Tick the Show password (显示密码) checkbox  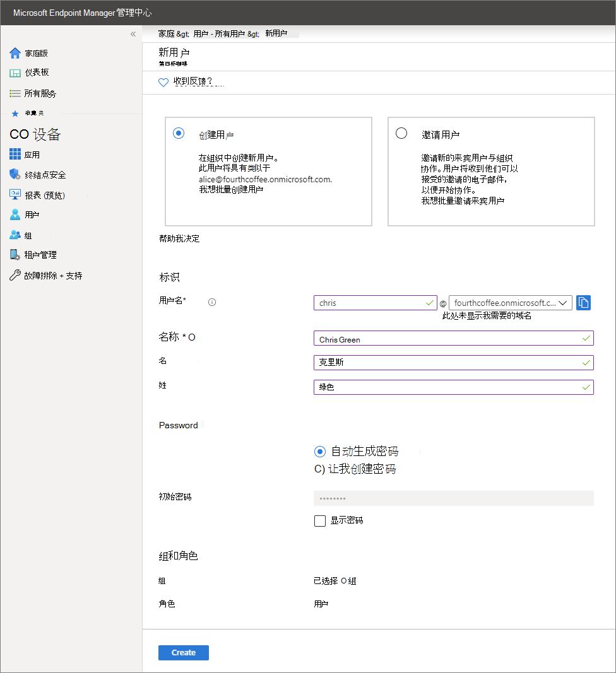(x=320, y=521)
